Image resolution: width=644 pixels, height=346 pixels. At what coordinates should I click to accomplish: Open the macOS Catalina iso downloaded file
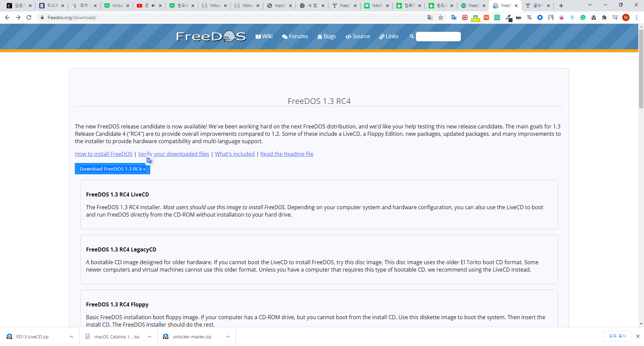pos(117,337)
